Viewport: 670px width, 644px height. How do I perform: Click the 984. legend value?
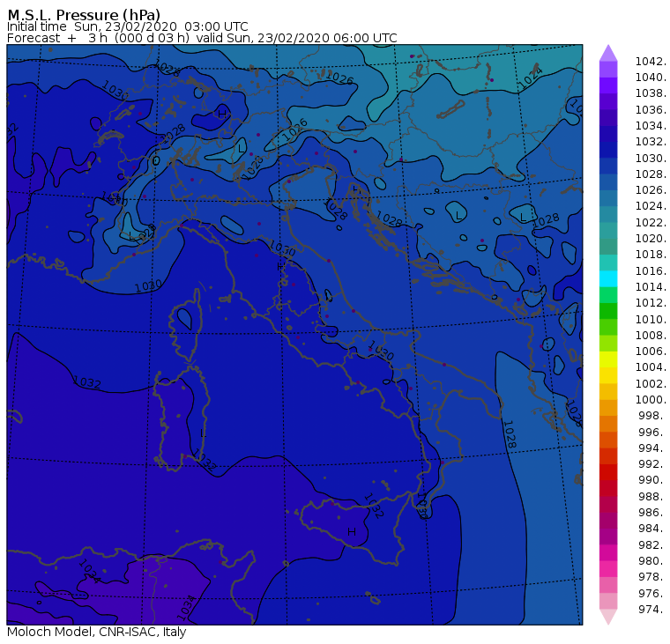coord(652,529)
